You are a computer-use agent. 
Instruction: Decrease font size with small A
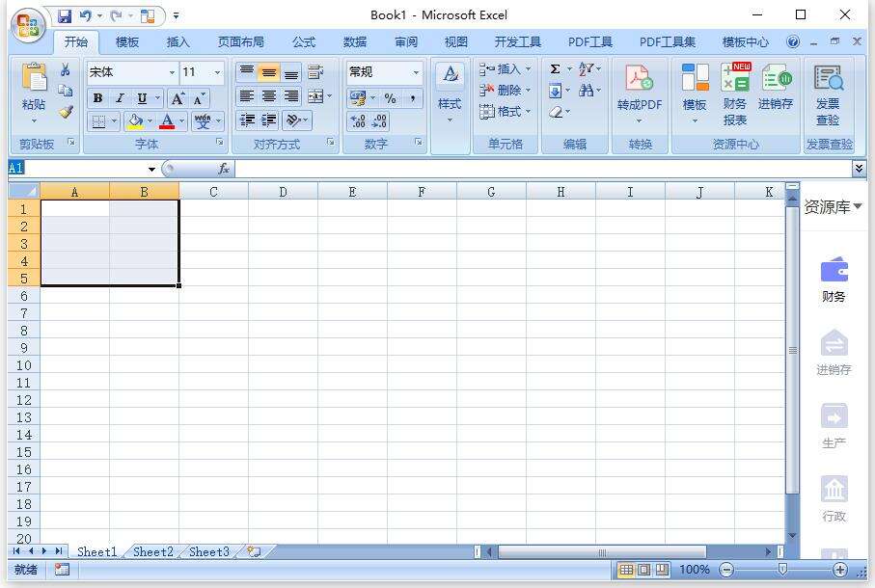[x=199, y=98]
